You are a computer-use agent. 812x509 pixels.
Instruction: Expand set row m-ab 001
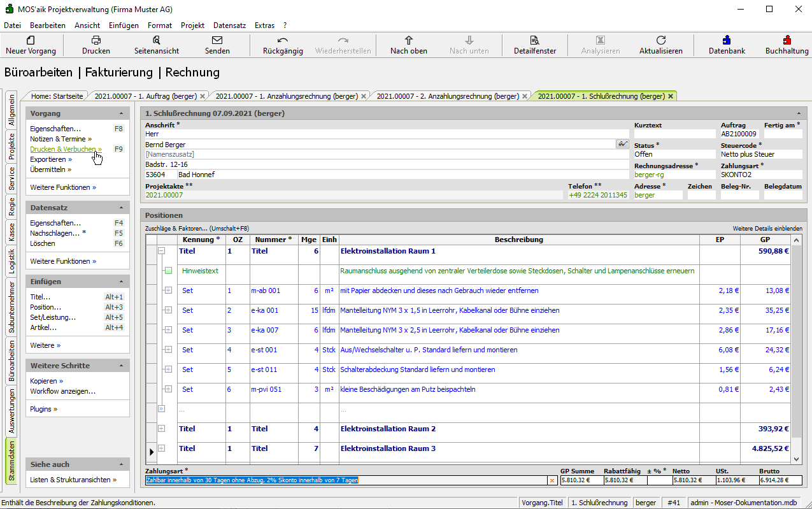(168, 290)
